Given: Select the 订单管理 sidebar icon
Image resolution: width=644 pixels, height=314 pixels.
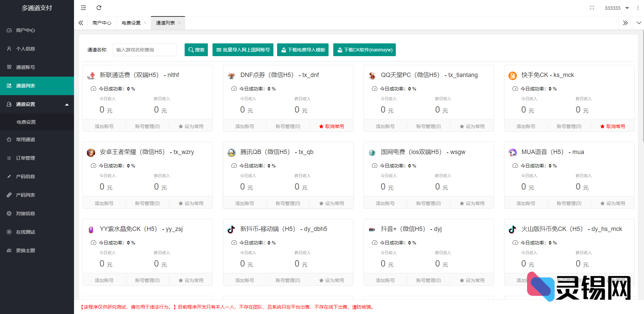Looking at the screenshot, I should tap(9, 158).
